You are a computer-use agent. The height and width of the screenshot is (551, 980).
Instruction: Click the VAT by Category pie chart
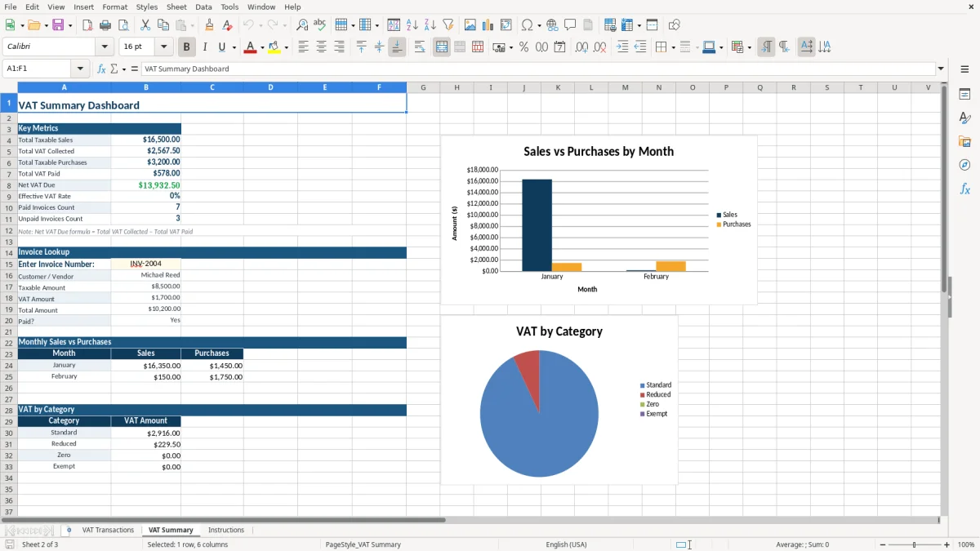coord(539,414)
